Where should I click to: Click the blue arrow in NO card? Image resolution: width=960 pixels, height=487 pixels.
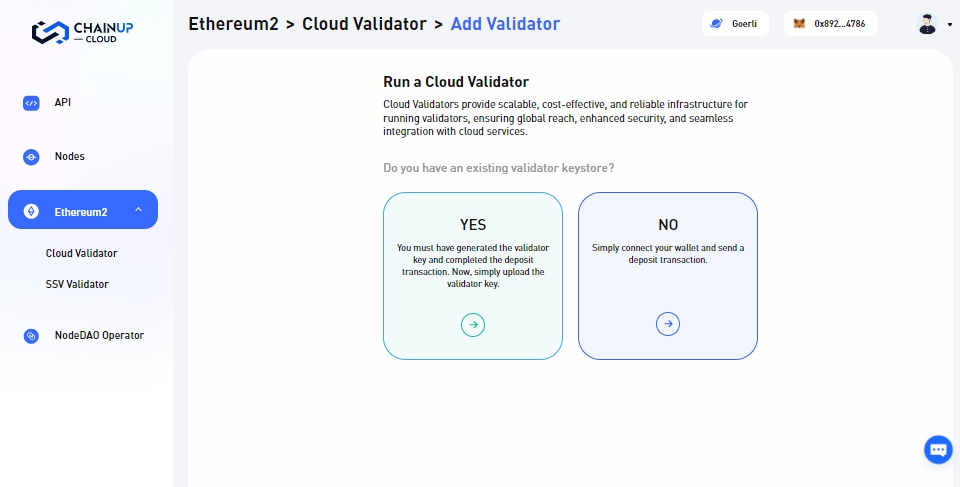(668, 324)
